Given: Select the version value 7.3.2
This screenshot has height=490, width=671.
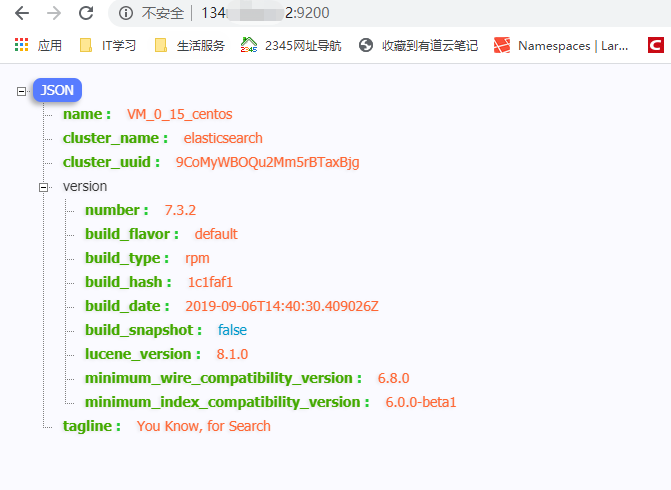Looking at the screenshot, I should pos(180,210).
